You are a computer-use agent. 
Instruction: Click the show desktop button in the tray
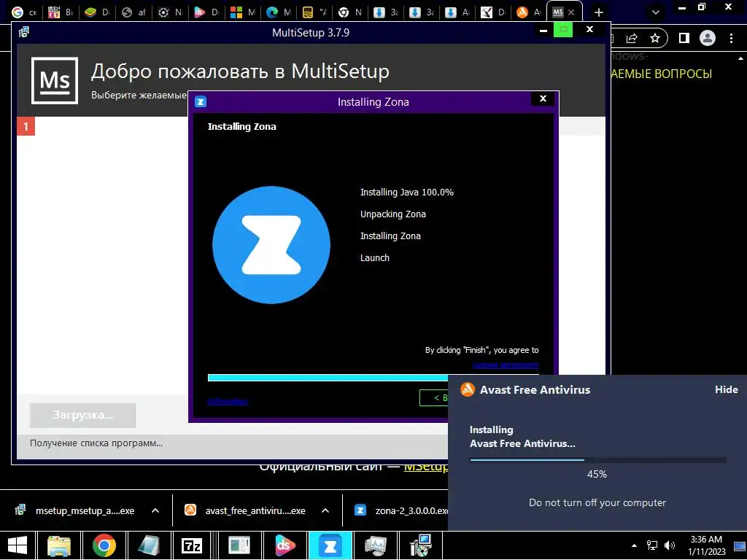coord(740,545)
